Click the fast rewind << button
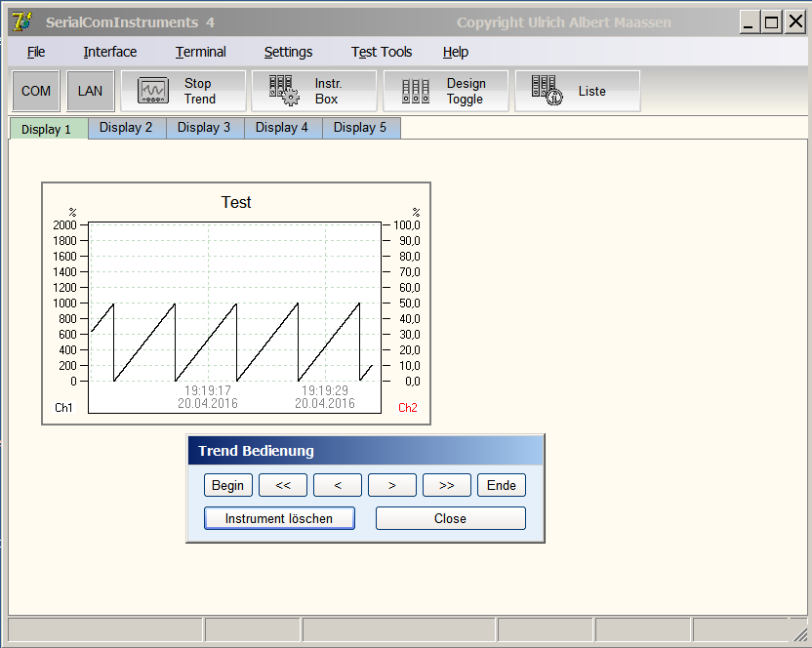 (x=283, y=485)
